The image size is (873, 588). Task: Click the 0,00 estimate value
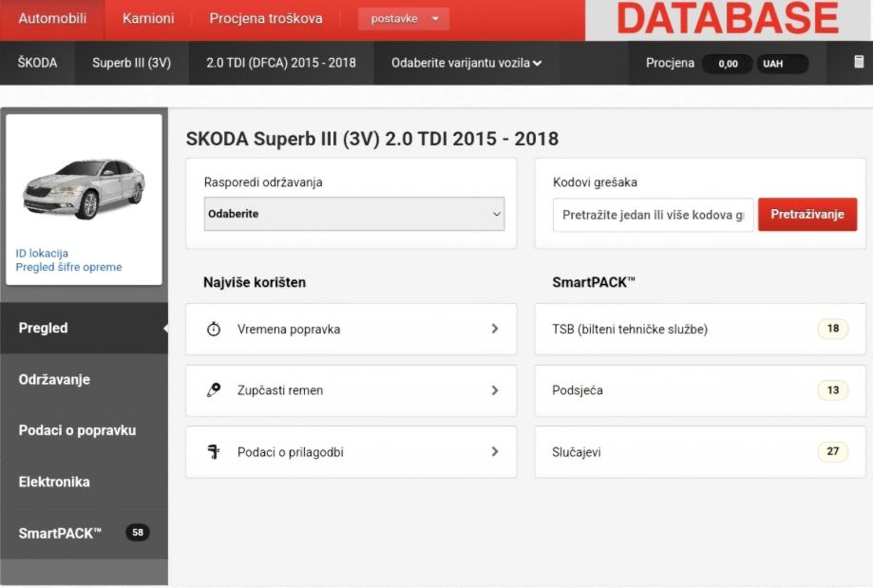coord(728,64)
